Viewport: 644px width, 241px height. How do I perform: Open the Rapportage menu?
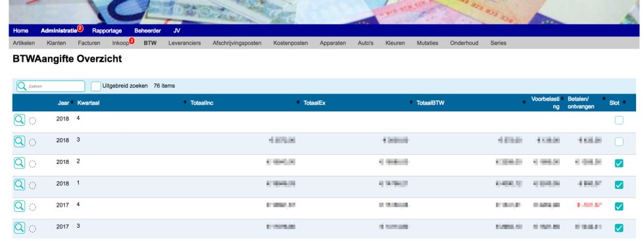pyautogui.click(x=107, y=31)
